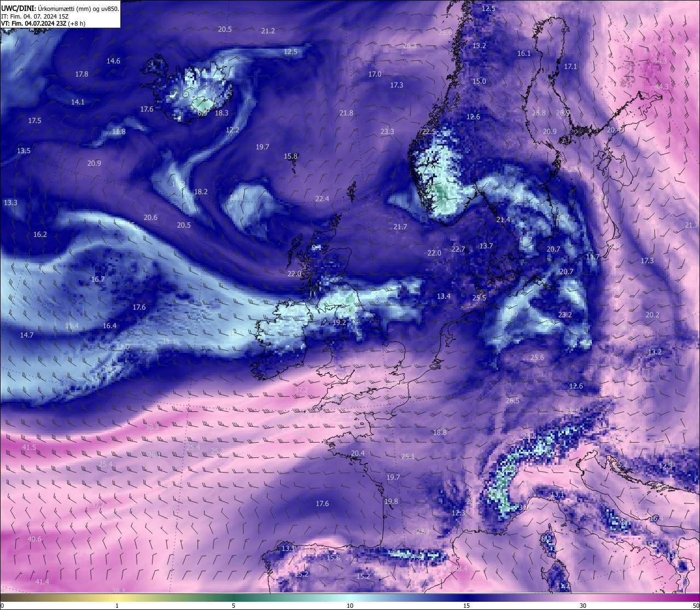
Task: Click the 25.1 value label
Action: tap(408, 457)
